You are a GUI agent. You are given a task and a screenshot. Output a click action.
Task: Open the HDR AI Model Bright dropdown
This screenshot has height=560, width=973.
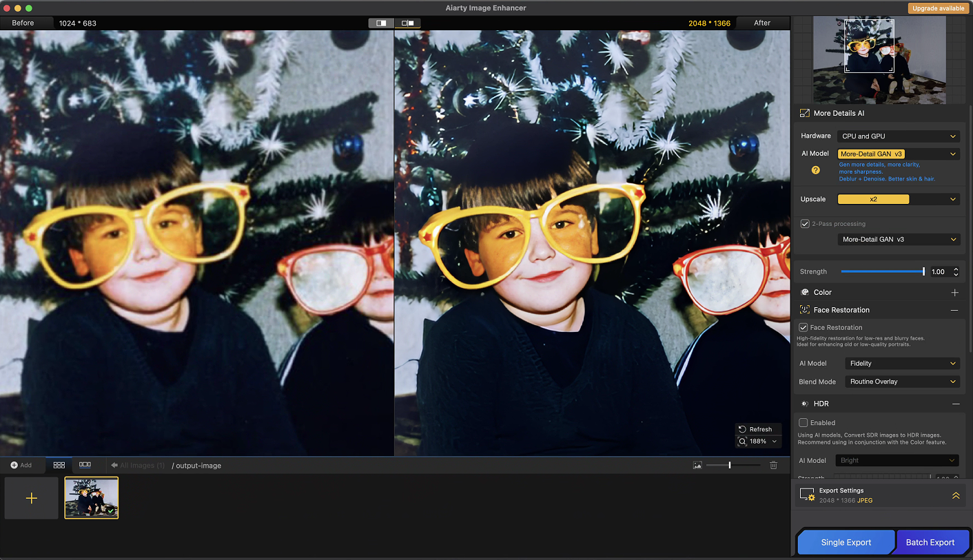[899, 460]
